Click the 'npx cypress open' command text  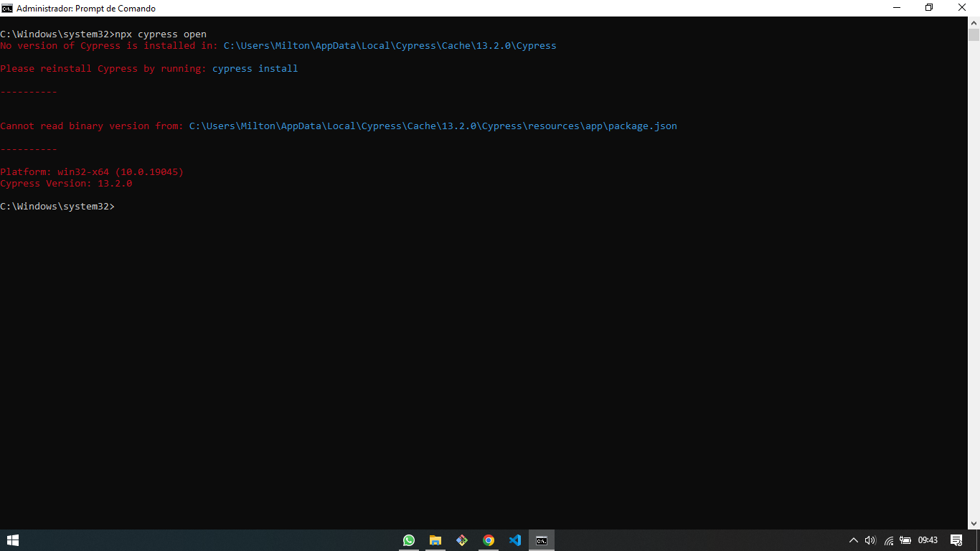point(161,34)
